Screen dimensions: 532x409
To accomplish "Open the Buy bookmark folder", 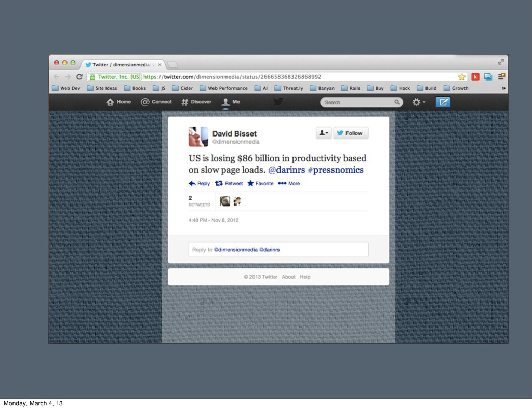I will coord(375,88).
